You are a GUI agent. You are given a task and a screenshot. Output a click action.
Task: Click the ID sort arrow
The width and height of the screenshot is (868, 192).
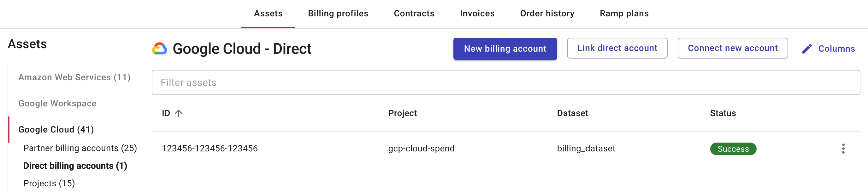point(179,113)
